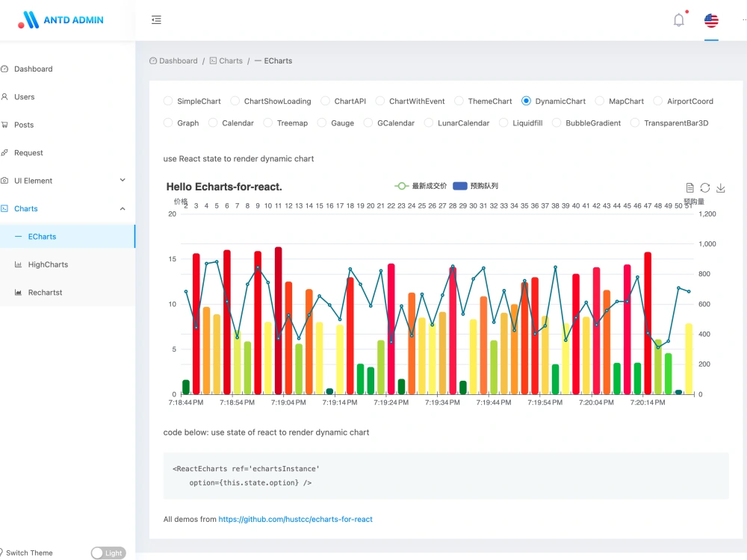Click the Charts icon in breadcrumb

tap(213, 61)
